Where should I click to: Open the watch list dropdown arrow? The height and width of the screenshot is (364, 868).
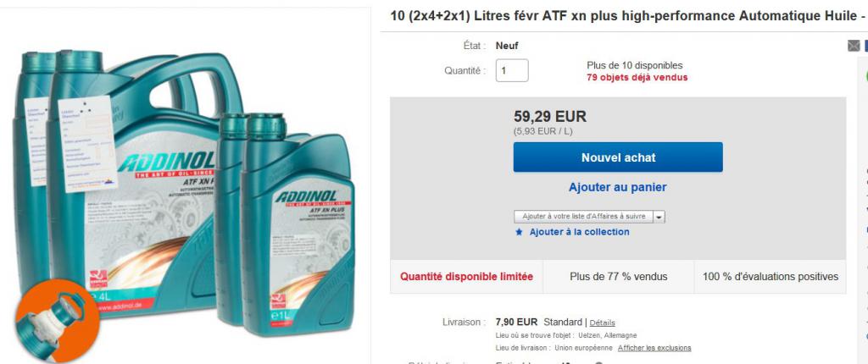click(659, 217)
